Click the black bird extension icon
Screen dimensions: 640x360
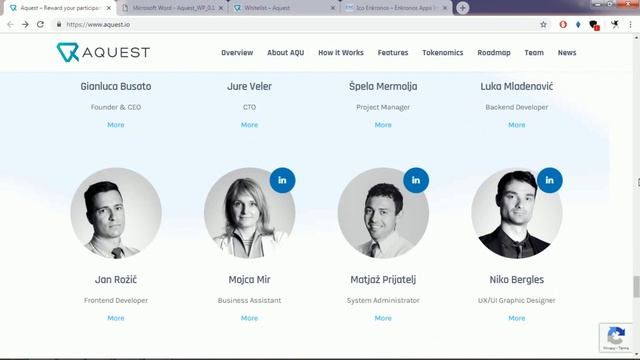click(615, 24)
